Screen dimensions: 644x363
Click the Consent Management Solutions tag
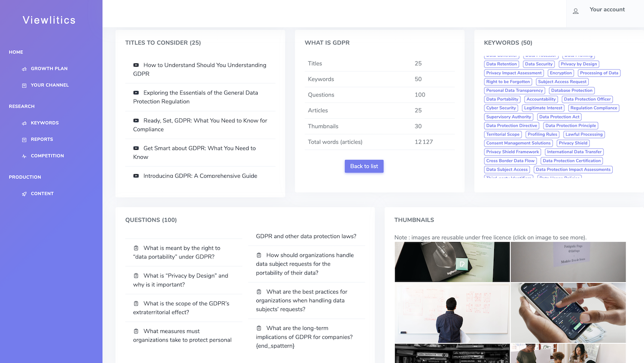click(x=518, y=143)
